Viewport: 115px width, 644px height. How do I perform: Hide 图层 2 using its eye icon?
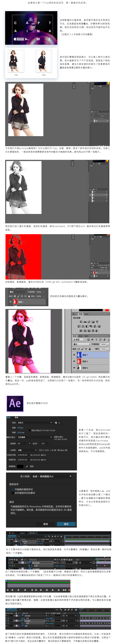tap(74, 361)
